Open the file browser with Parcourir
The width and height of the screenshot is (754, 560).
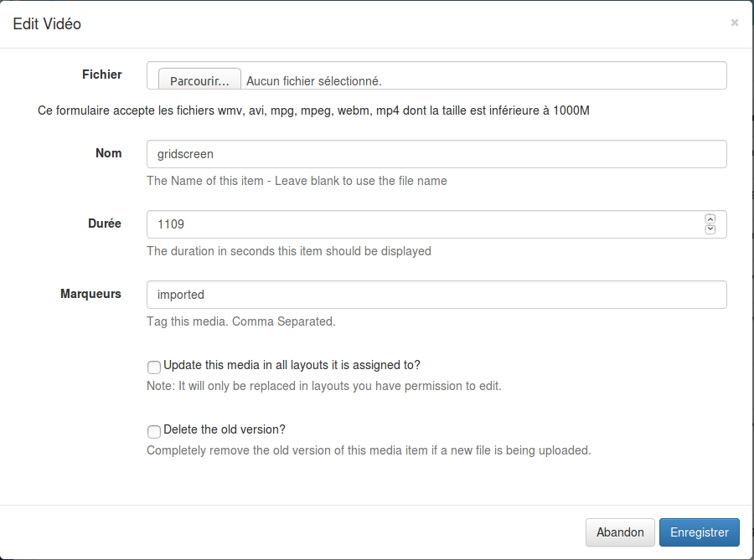tap(199, 80)
